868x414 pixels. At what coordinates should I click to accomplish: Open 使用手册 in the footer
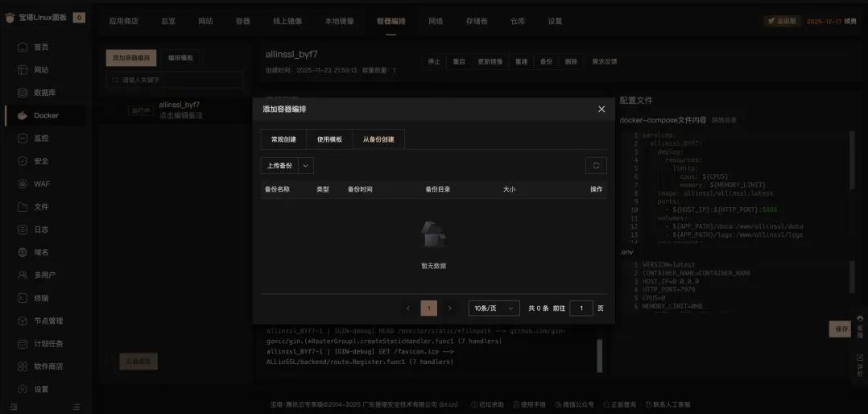tap(531, 404)
